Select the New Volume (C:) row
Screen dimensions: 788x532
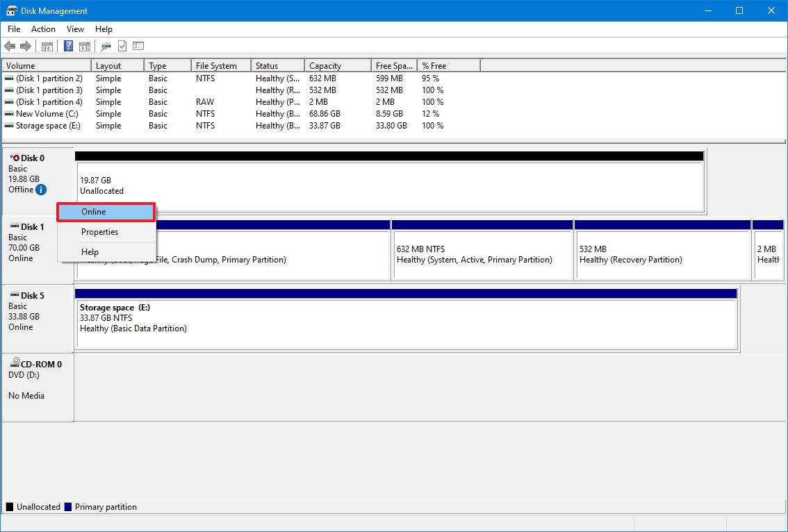(46, 114)
